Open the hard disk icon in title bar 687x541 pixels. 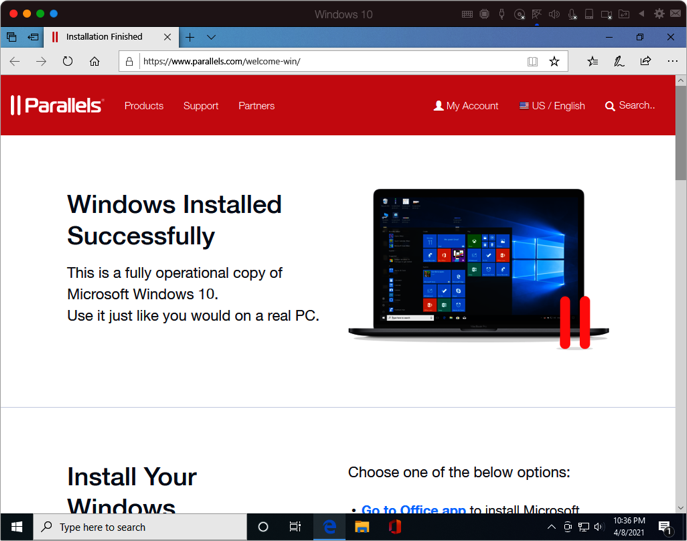pos(589,14)
